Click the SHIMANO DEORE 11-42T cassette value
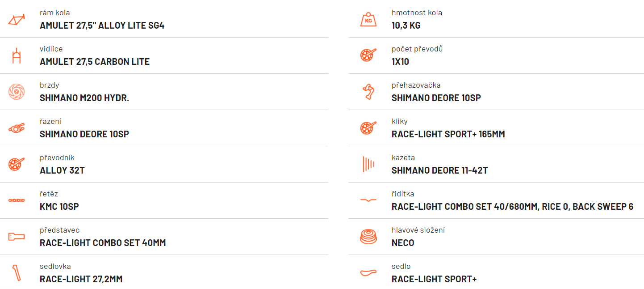The height and width of the screenshot is (289, 644). point(440,170)
